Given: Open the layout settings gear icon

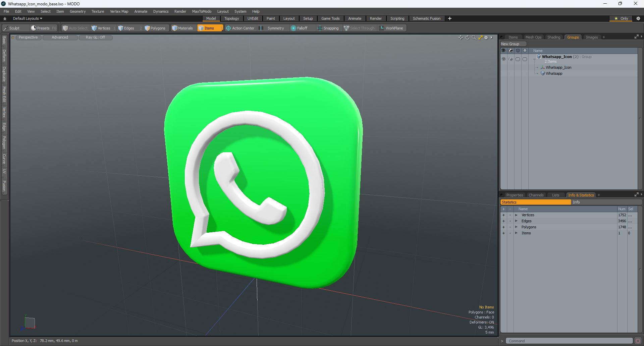Looking at the screenshot, I should pyautogui.click(x=638, y=18).
